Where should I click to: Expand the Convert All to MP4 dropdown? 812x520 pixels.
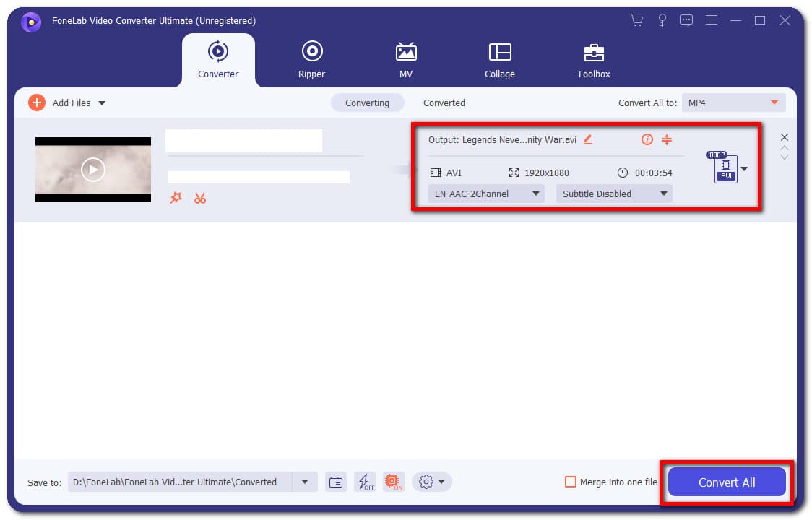(733, 103)
